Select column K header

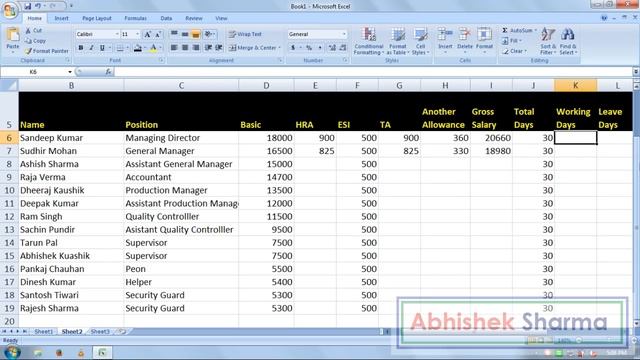[576, 85]
